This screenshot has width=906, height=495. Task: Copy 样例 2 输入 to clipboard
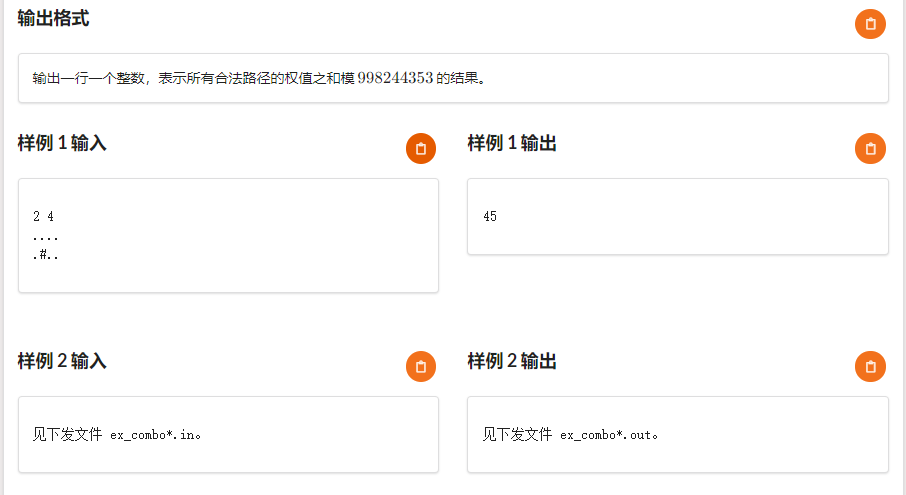pyautogui.click(x=421, y=366)
